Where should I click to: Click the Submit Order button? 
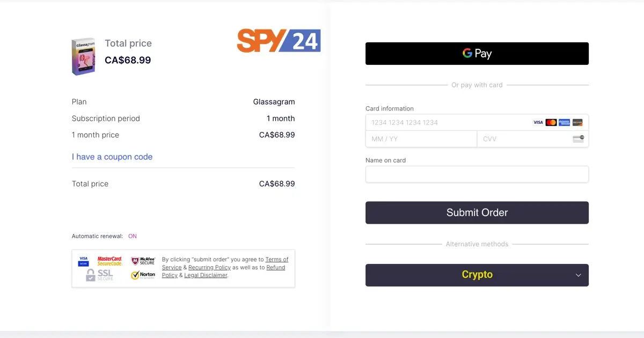point(477,212)
